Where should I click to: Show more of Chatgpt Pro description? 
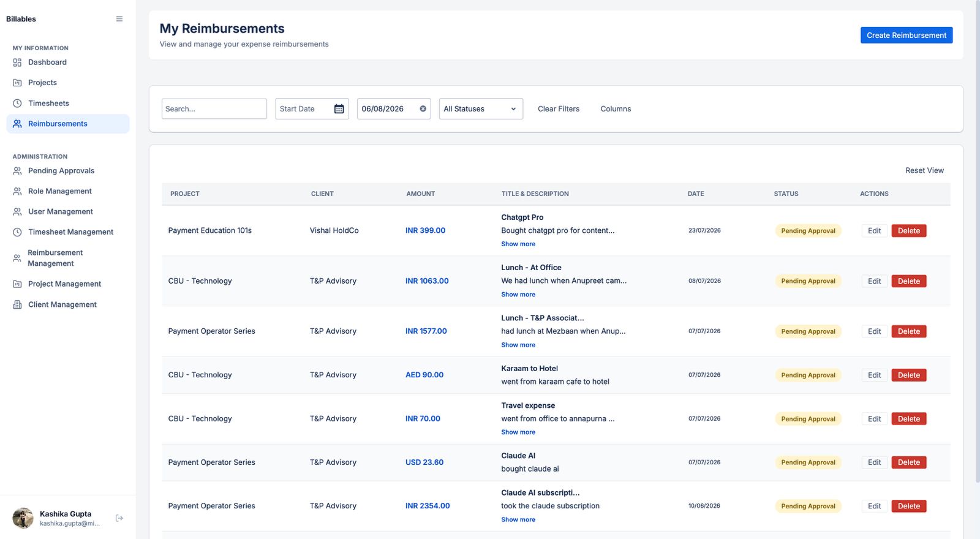[518, 244]
